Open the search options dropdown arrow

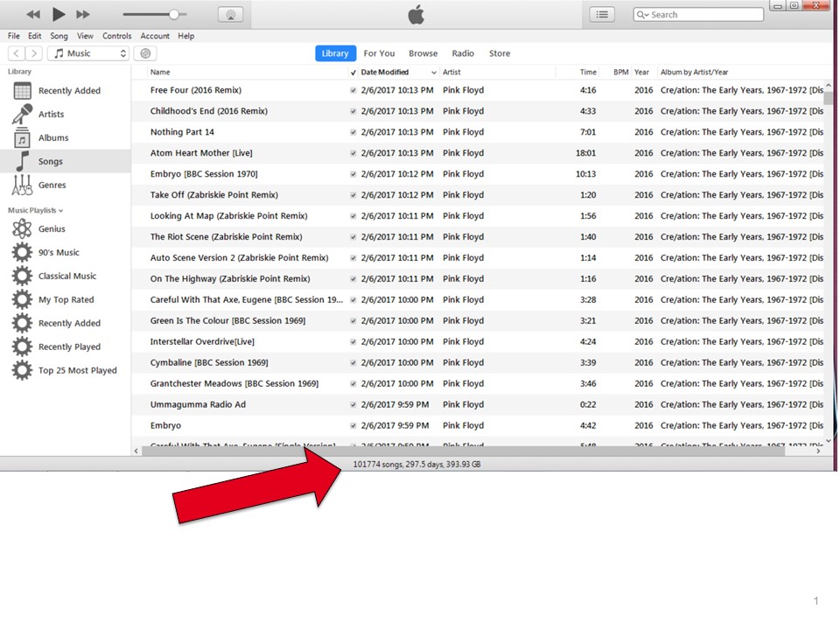646,16
